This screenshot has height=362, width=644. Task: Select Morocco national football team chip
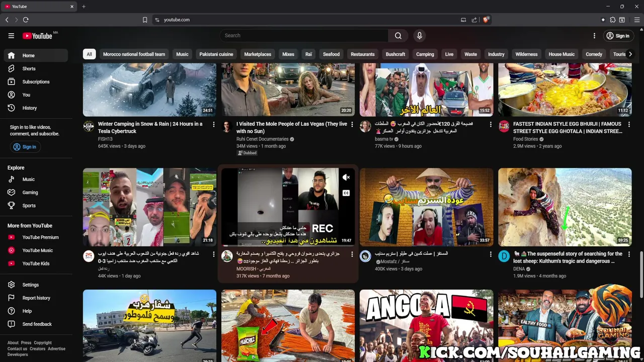click(x=134, y=54)
